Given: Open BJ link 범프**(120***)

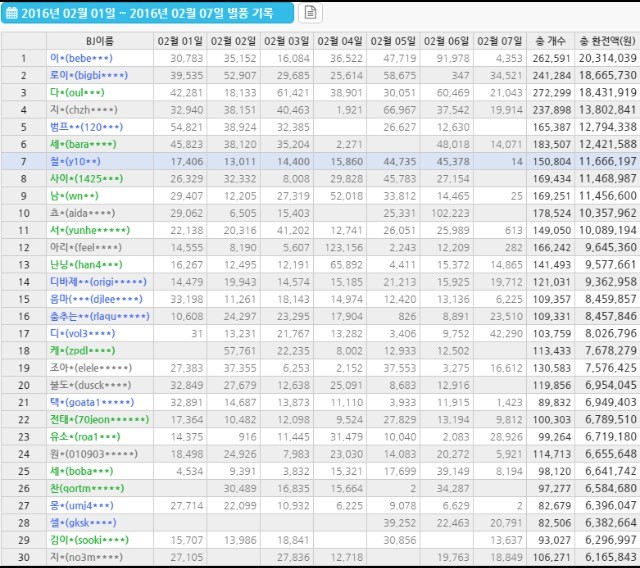Looking at the screenshot, I should point(86,127).
